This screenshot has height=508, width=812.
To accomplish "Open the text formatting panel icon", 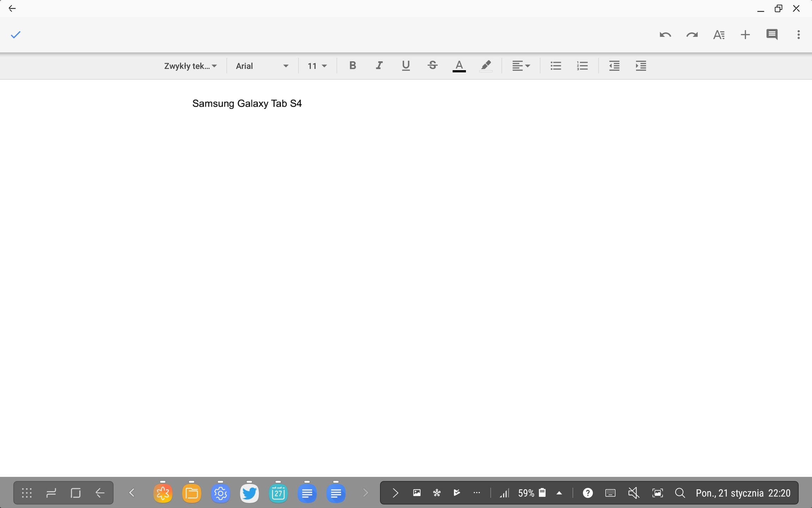I will coord(719,35).
